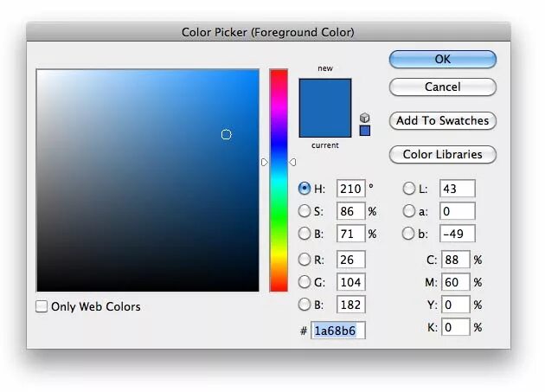
Task: Click Add To Swatches
Action: tap(442, 121)
